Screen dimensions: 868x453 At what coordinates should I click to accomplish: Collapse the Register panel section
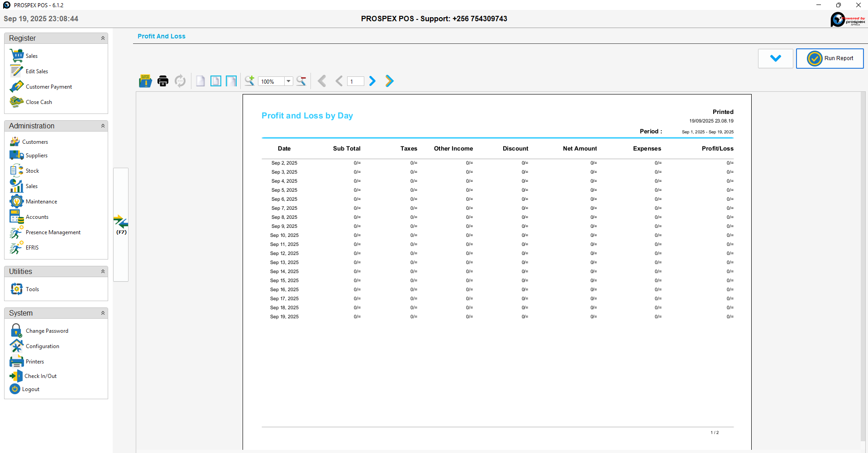tap(103, 38)
